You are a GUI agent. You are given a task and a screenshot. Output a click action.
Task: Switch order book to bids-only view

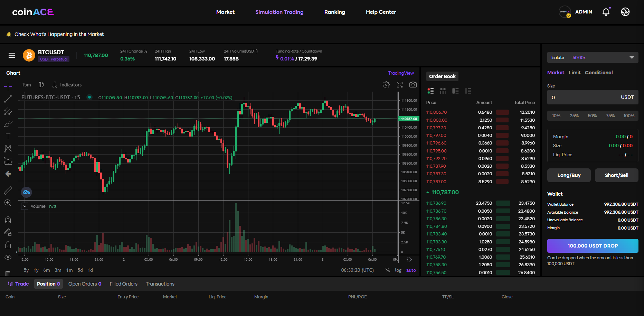tap(455, 91)
